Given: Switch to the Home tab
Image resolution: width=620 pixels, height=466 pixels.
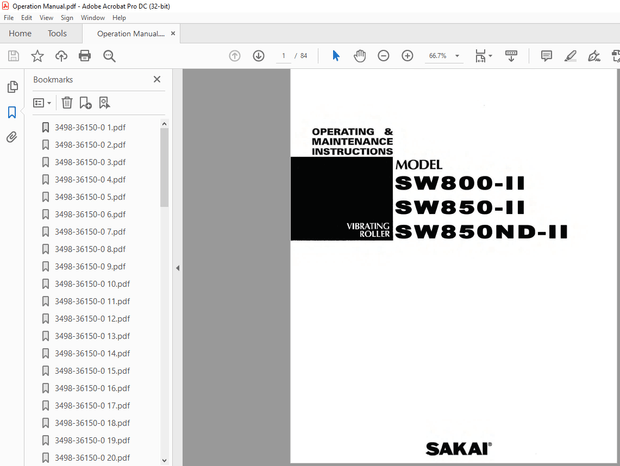Looking at the screenshot, I should point(20,34).
